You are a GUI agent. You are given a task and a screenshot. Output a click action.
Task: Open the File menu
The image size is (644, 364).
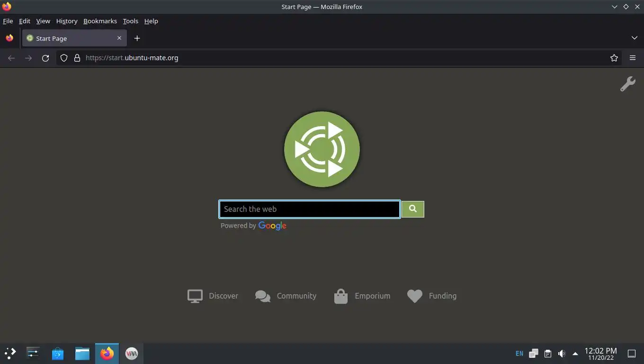click(8, 21)
